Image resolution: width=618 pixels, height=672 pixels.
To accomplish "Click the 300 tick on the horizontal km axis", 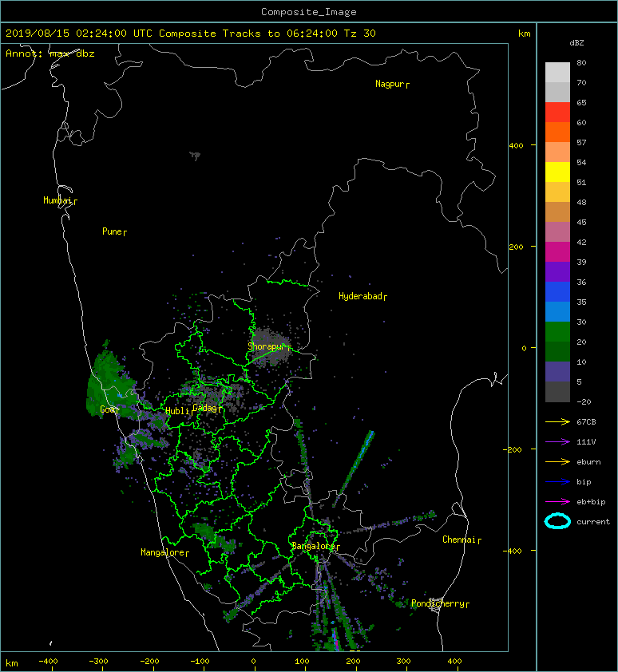I will pos(403,662).
